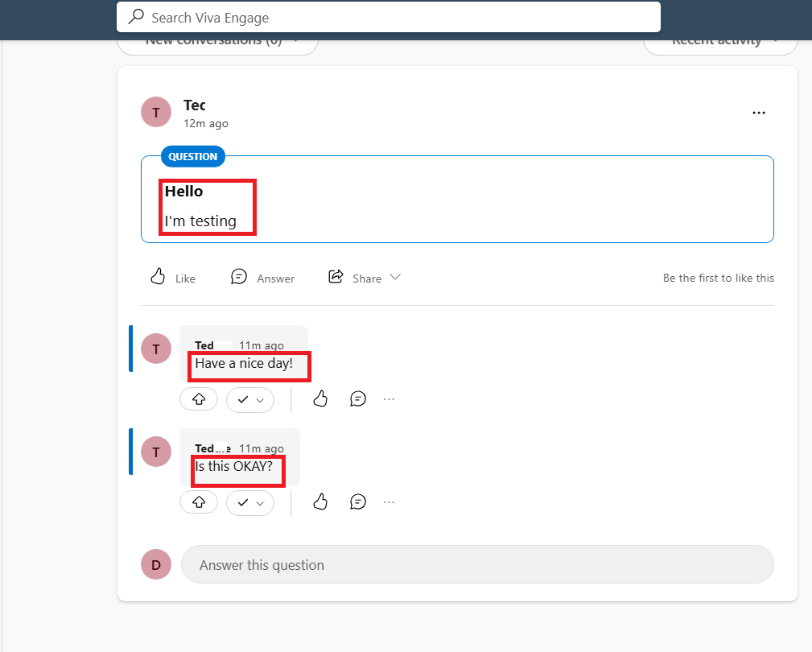Open more options for 'Is this OKAY?' reply

pos(389,501)
